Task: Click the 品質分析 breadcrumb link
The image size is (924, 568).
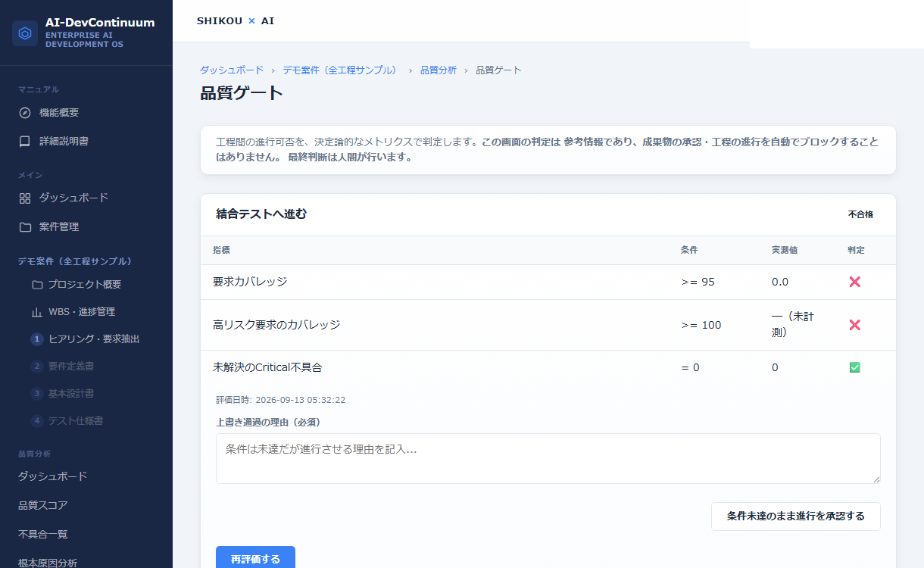Action: coord(439,70)
